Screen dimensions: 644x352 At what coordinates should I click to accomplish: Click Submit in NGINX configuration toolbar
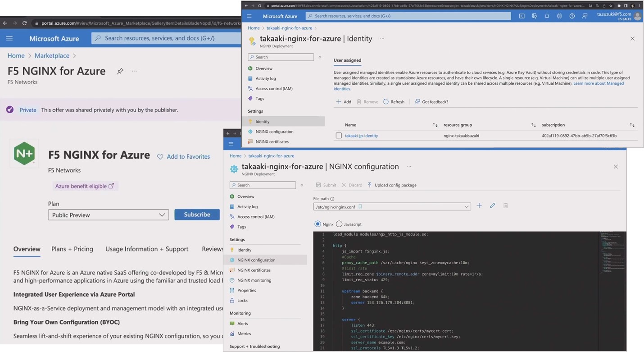326,185
